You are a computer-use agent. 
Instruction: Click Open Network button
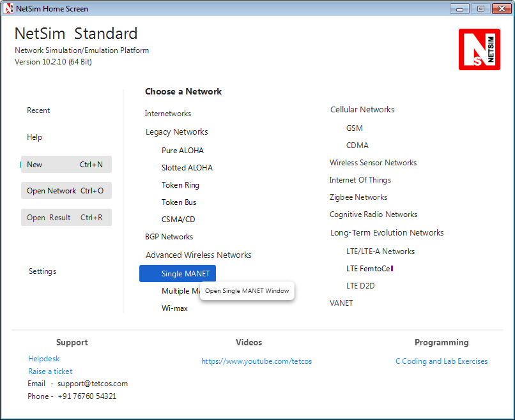tap(66, 191)
